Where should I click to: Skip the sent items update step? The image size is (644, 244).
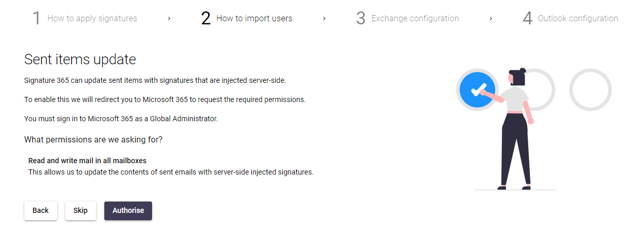[80, 211]
